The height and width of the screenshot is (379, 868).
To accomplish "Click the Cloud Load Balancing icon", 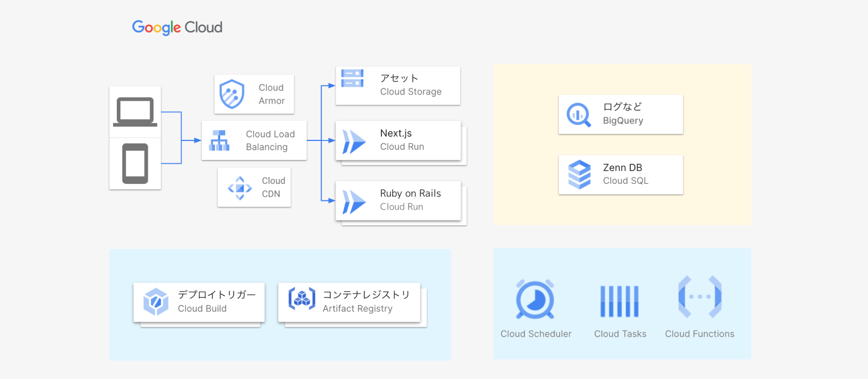I will coord(219,140).
